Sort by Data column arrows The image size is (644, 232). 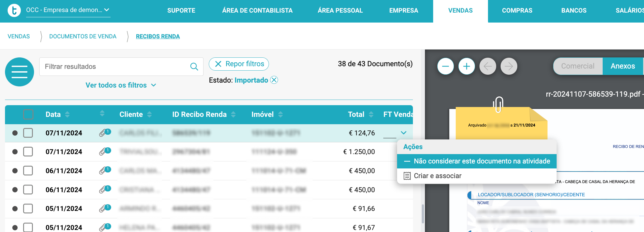click(x=67, y=114)
